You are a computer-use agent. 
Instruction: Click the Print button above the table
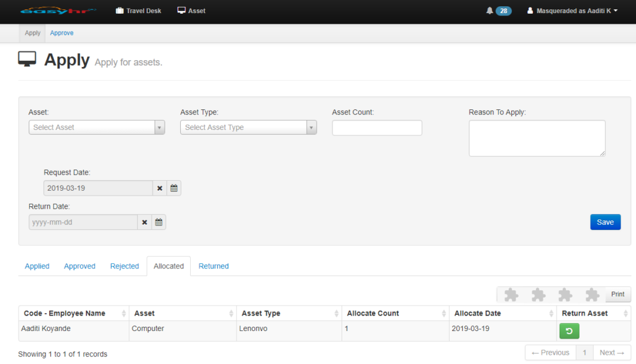tap(617, 294)
